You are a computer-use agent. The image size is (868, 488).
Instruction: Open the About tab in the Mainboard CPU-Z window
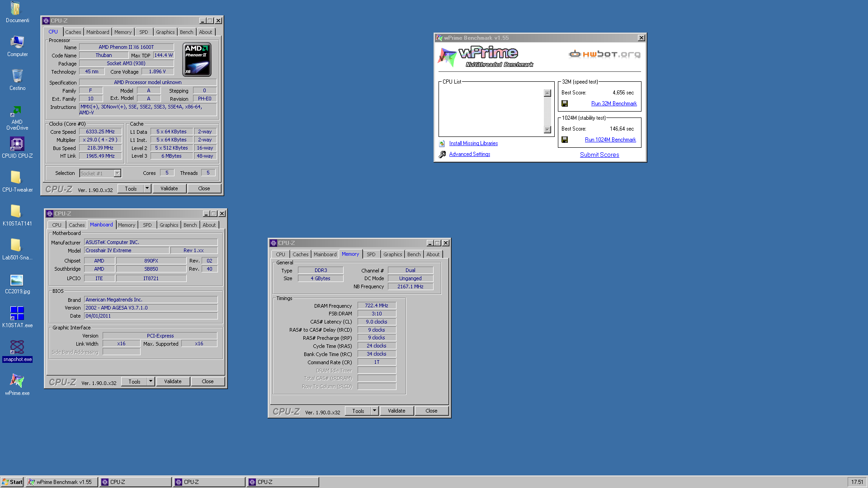coord(209,225)
